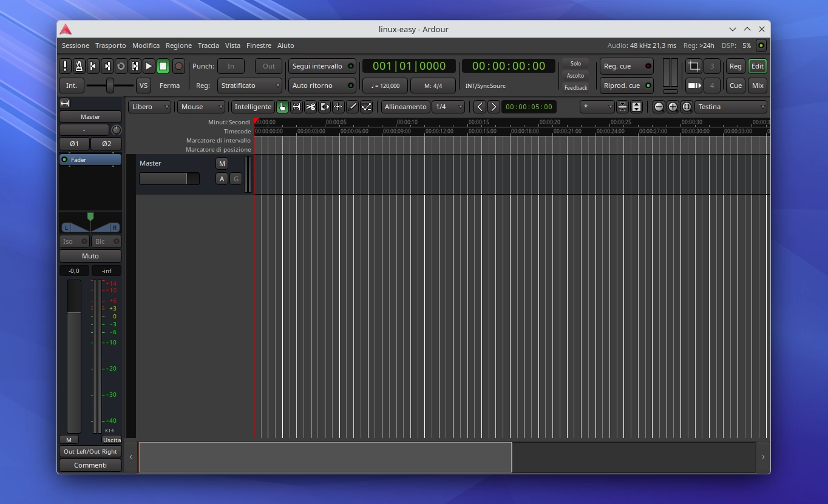Toggle Segui intervallo playback follow
Image resolution: width=828 pixels, height=504 pixels.
click(321, 66)
